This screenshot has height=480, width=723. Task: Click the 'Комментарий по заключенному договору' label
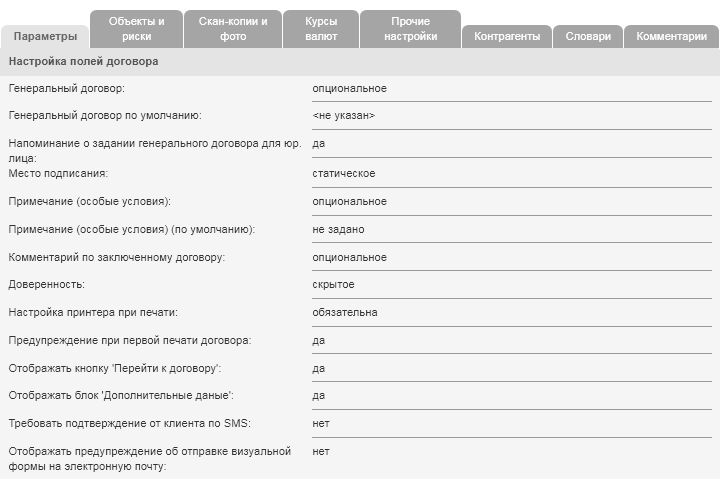117,258
